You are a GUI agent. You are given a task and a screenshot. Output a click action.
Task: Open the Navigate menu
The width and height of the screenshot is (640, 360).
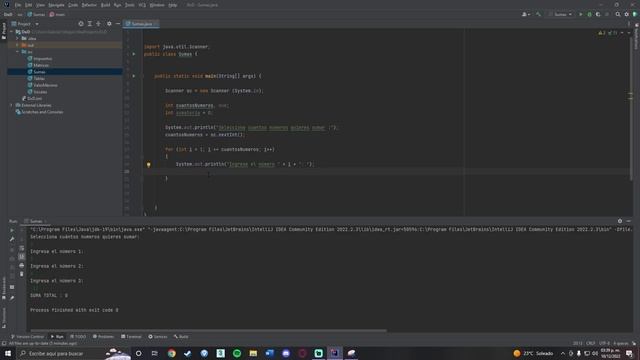click(56, 5)
